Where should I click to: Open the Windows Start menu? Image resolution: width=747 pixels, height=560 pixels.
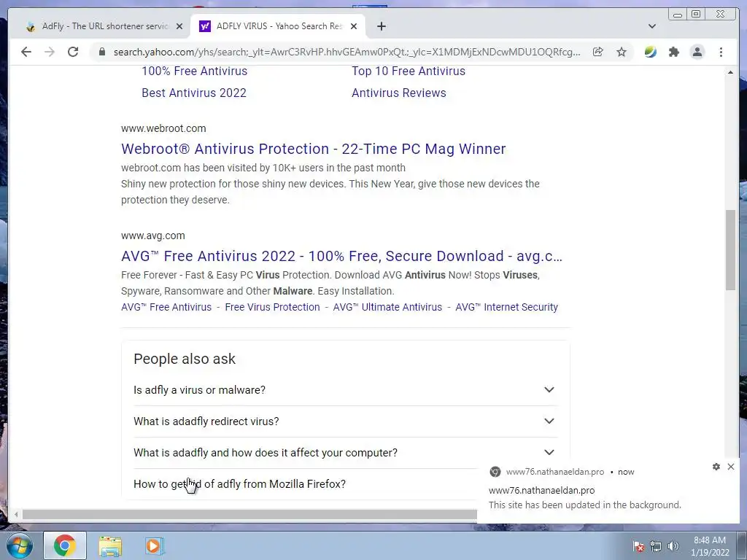(x=20, y=545)
